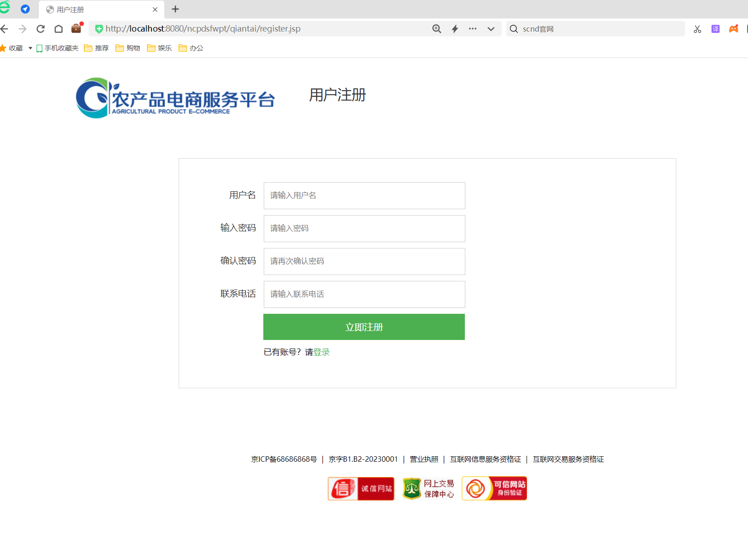Open the game controller extension icon
The image size is (748, 560).
[734, 29]
